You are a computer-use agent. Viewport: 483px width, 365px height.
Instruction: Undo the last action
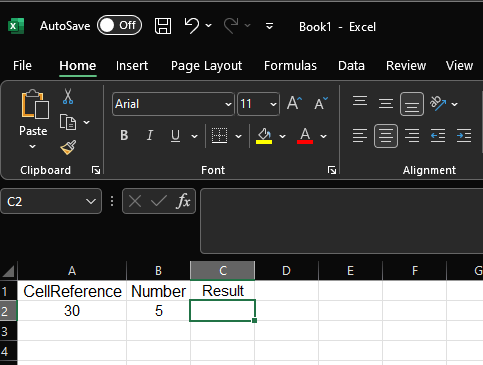192,26
